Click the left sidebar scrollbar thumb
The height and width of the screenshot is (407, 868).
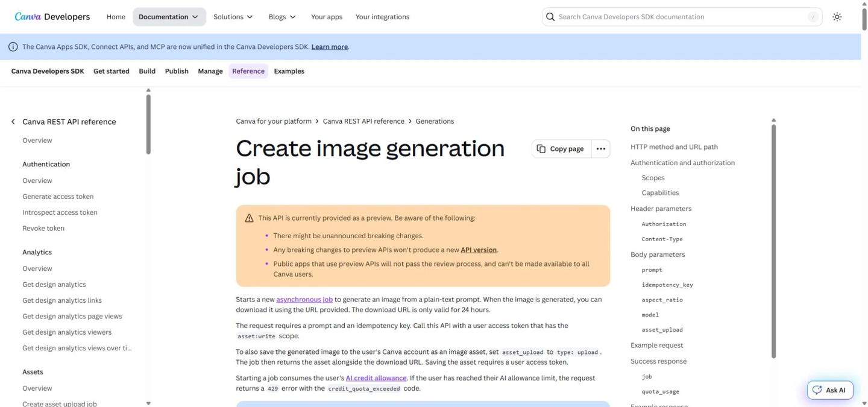tap(148, 124)
